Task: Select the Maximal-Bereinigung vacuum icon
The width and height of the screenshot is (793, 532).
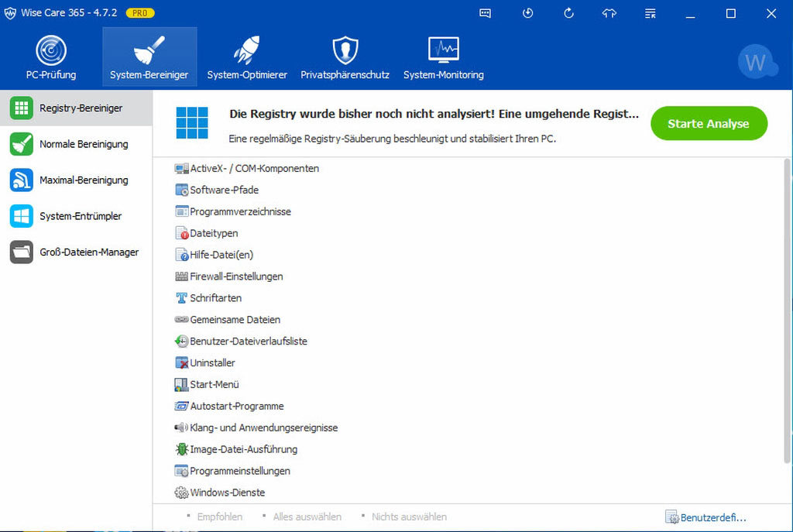Action: (21, 180)
